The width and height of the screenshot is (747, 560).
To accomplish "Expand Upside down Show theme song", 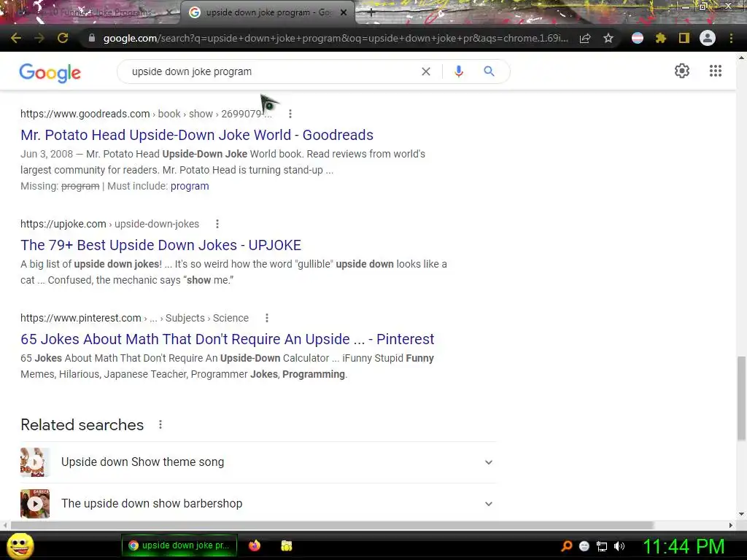I will (488, 462).
